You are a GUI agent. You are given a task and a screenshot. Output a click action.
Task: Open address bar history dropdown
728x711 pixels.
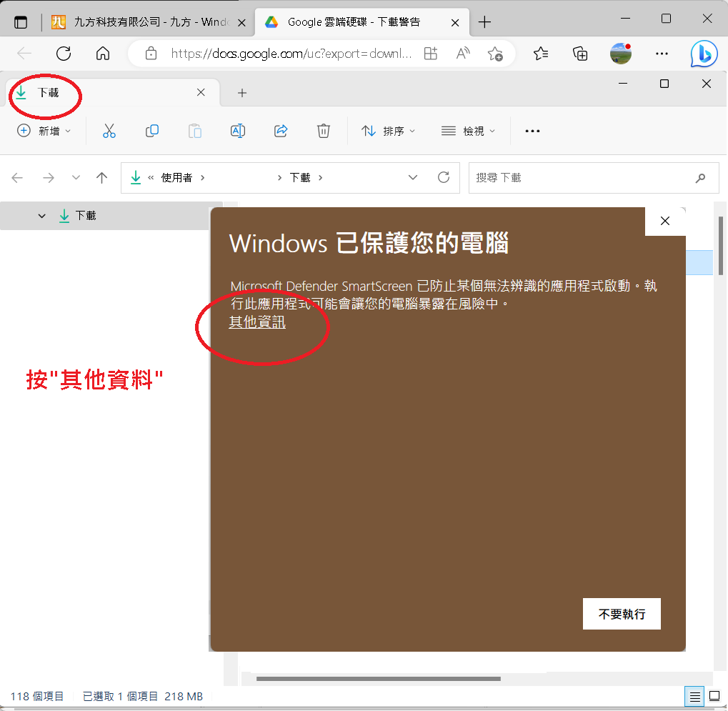point(413,177)
